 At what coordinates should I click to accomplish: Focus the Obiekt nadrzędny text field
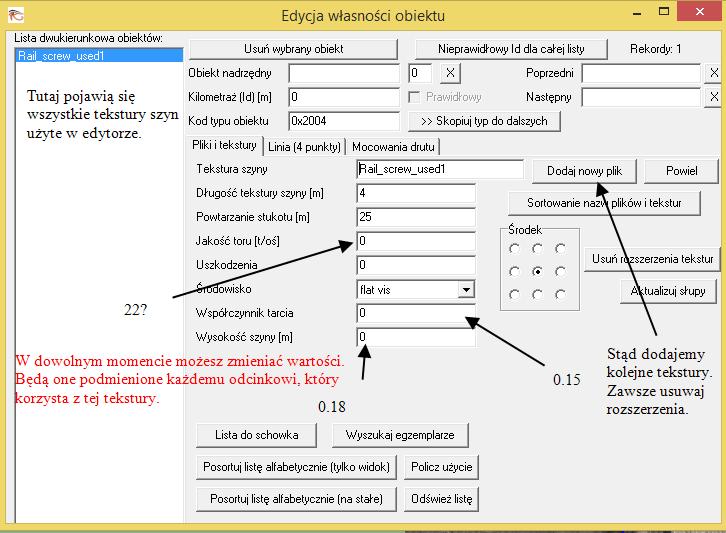(x=344, y=73)
